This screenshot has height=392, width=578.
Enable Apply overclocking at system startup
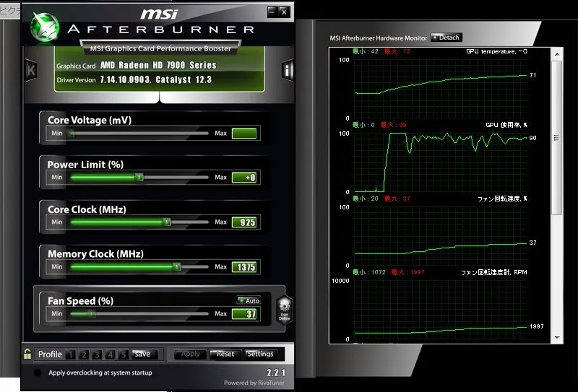click(x=38, y=373)
